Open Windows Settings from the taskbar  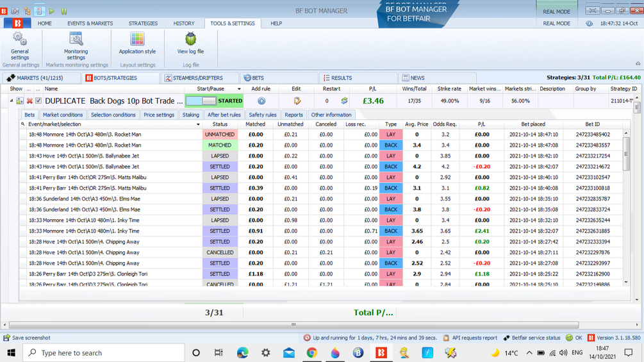[266, 352]
